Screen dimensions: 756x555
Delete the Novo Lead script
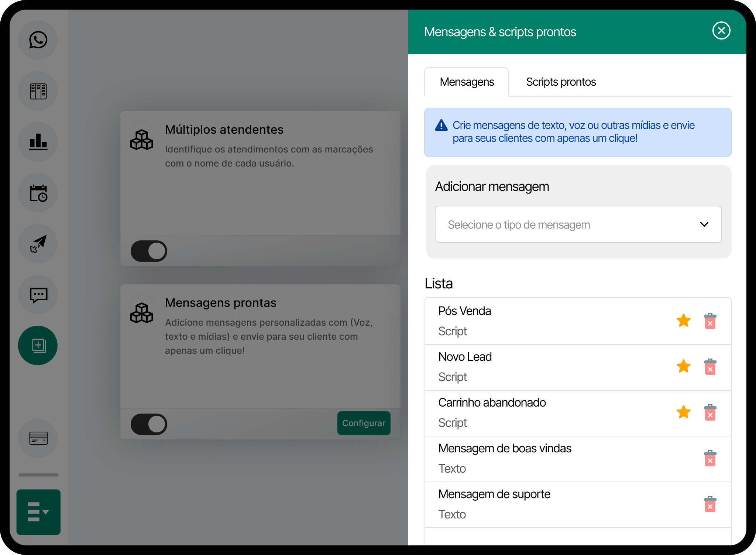(709, 367)
